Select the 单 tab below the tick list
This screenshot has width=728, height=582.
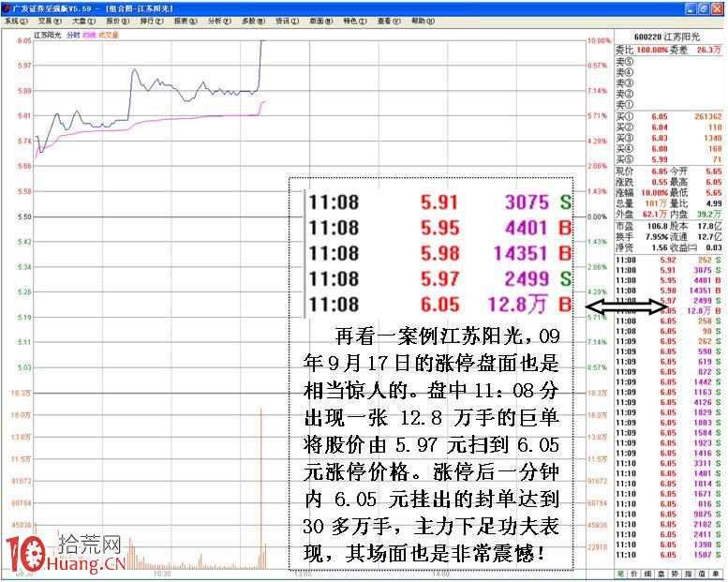(716, 575)
